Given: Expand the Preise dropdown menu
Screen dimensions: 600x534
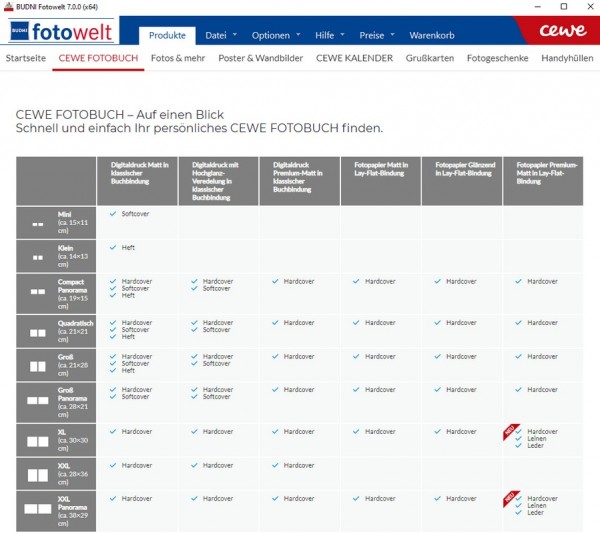Looking at the screenshot, I should click(377, 35).
